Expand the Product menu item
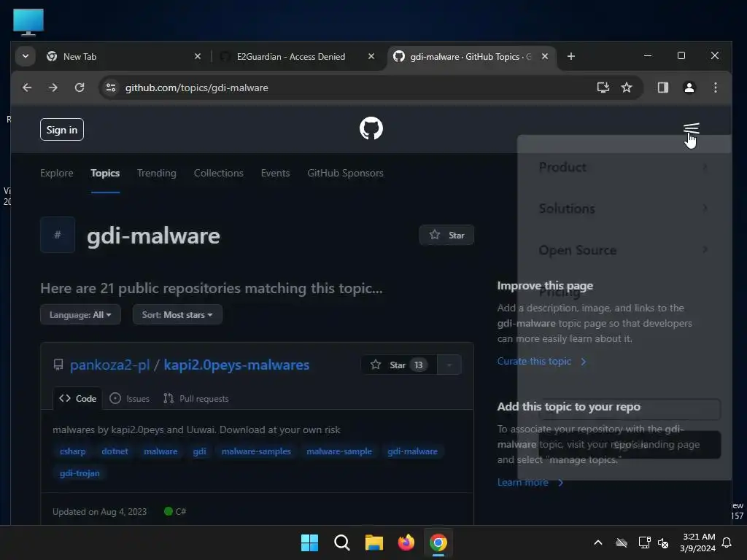The image size is (747, 560). (x=624, y=167)
